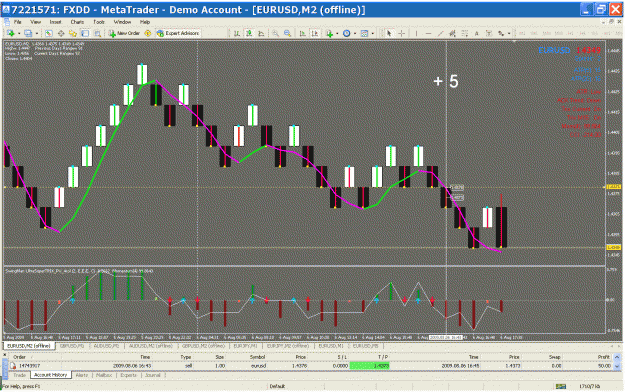Open the Profiles dropdown arrow
This screenshot has width=625, height=392.
tap(36, 33)
